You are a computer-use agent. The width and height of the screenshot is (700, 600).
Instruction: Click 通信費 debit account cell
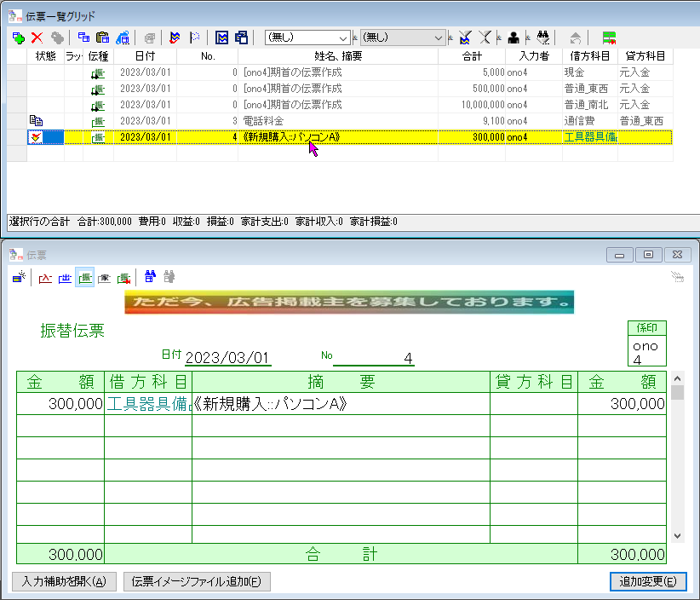pos(590,121)
